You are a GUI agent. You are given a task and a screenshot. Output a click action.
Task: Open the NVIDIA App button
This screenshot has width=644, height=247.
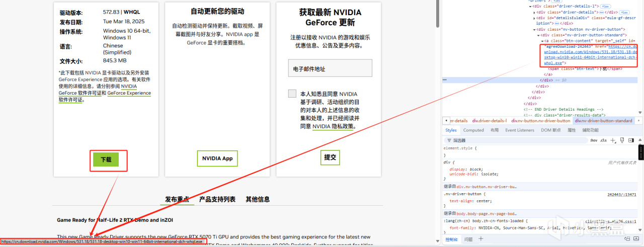217,158
